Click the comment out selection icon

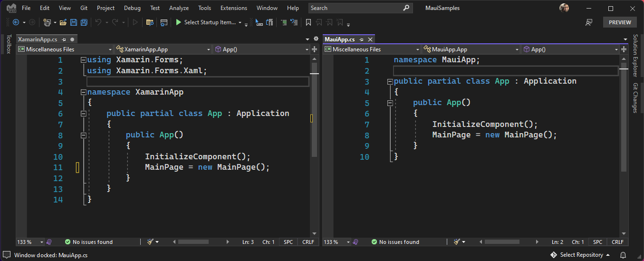click(x=284, y=22)
